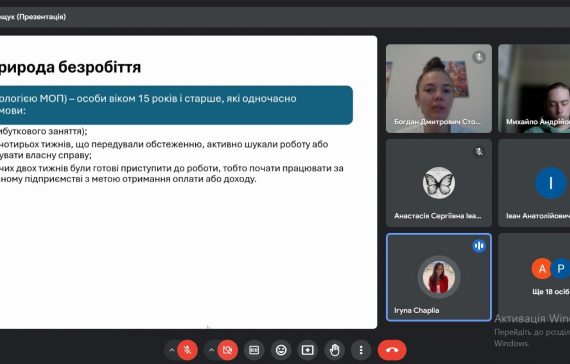End the call with the red hang-up button
The height and width of the screenshot is (364, 570).
click(392, 350)
